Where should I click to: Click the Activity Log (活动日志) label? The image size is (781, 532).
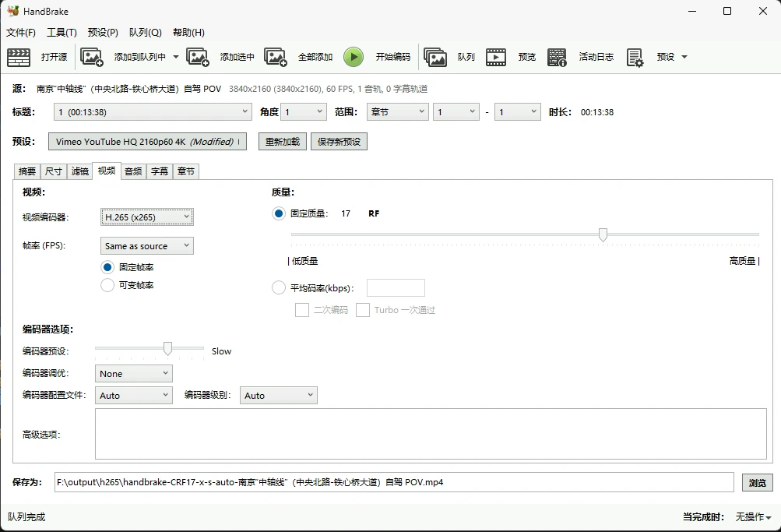click(x=596, y=57)
